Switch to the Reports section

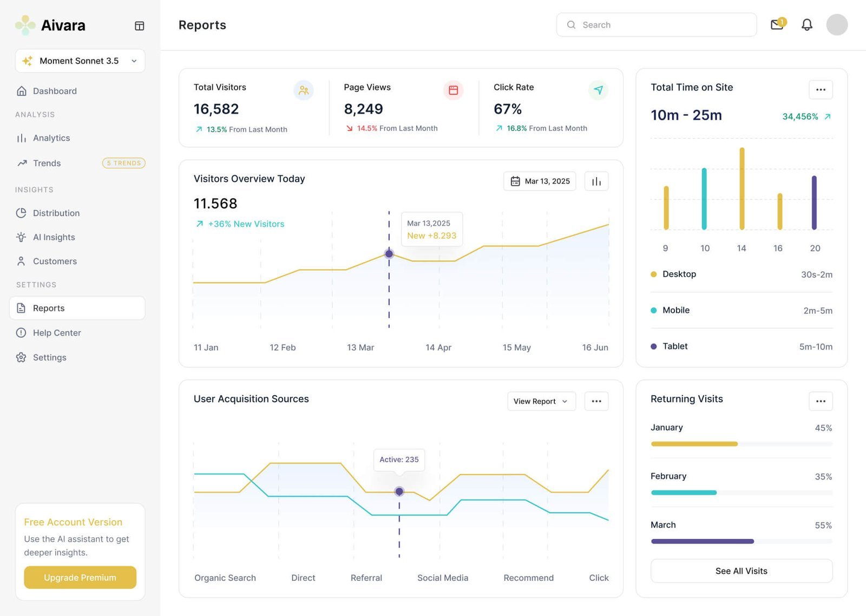pos(48,307)
